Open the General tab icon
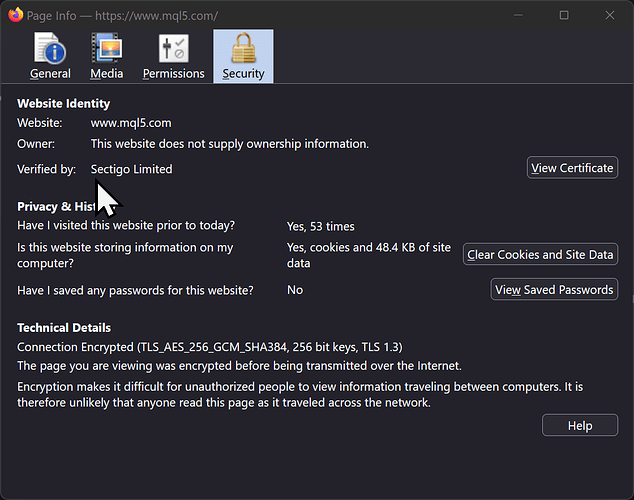The width and height of the screenshot is (634, 500). coord(50,56)
